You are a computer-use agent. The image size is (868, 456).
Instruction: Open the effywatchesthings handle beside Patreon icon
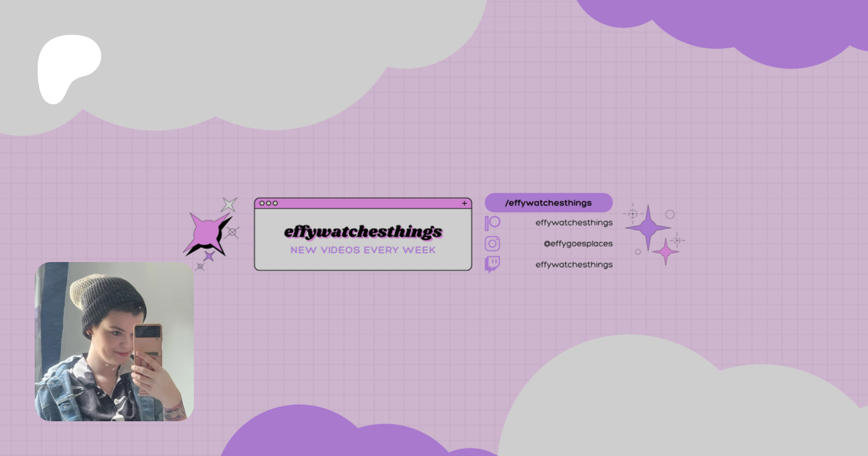point(574,223)
